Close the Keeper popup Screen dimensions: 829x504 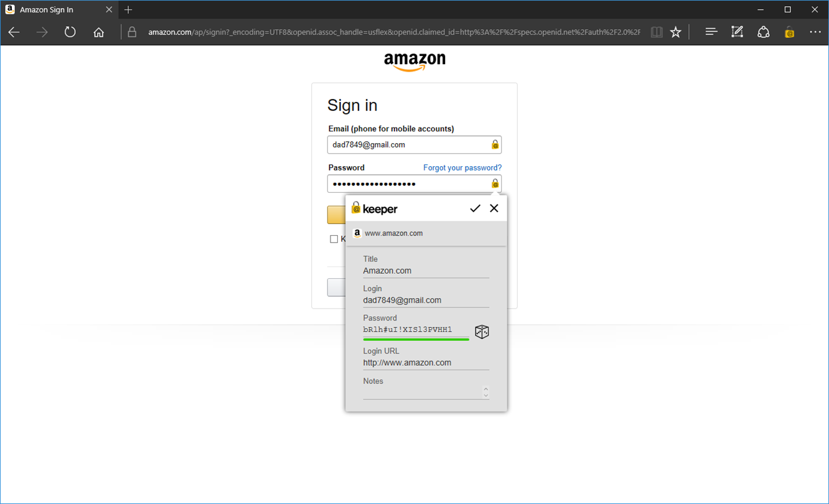coord(494,208)
